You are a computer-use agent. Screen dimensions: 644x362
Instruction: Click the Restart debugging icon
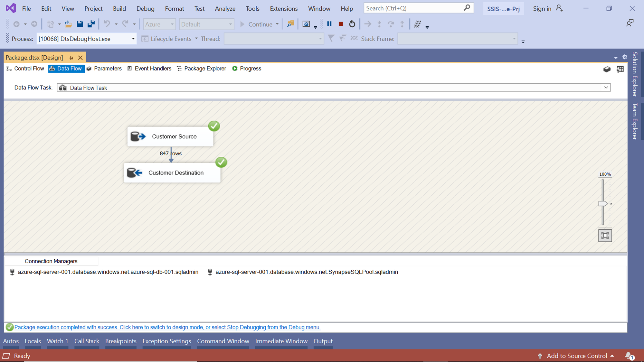(352, 24)
